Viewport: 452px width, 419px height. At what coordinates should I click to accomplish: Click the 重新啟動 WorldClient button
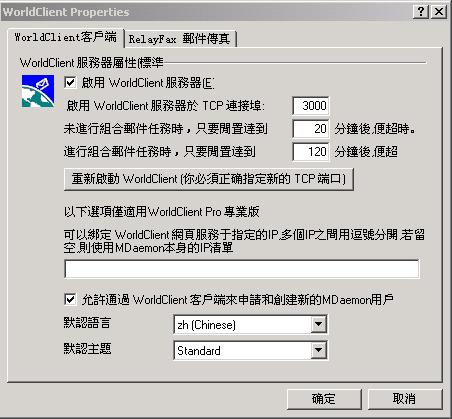point(209,179)
